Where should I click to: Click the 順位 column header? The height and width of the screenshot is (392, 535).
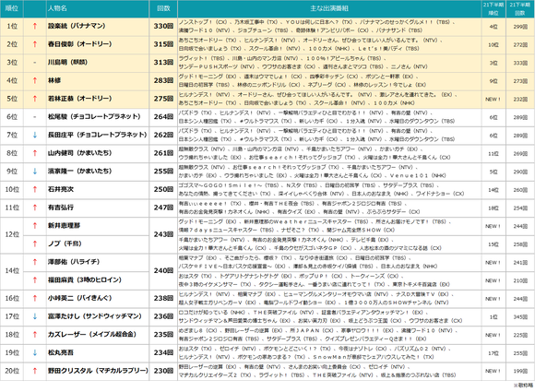pyautogui.click(x=12, y=8)
